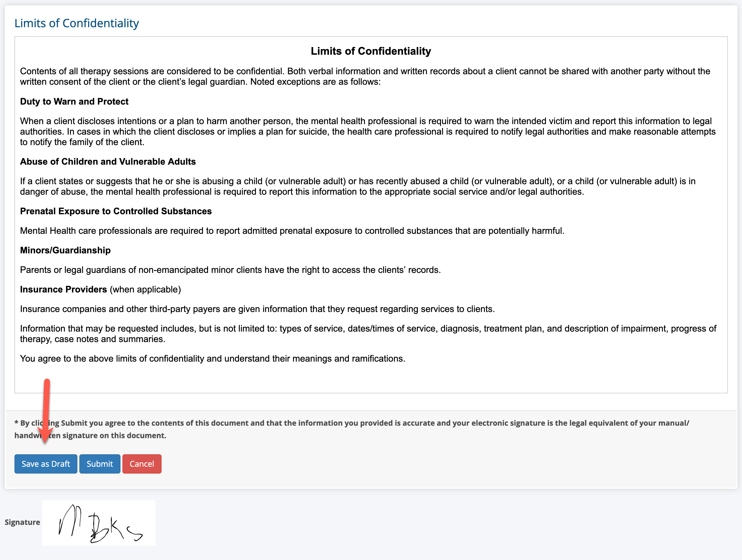Cancel the document signing
Image resolution: width=742 pixels, height=560 pixels.
[142, 464]
